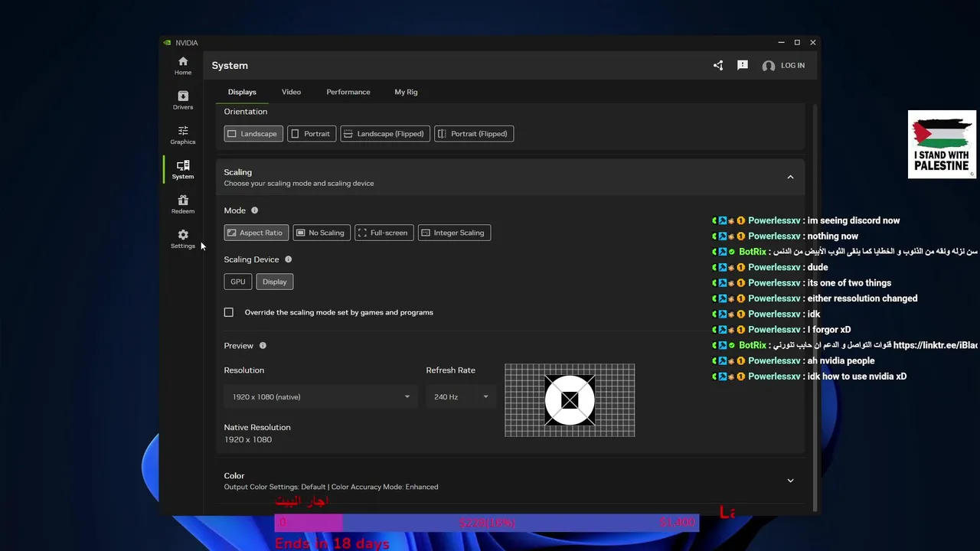This screenshot has height=551, width=980.
Task: Click the user avatar icon
Action: 769,66
